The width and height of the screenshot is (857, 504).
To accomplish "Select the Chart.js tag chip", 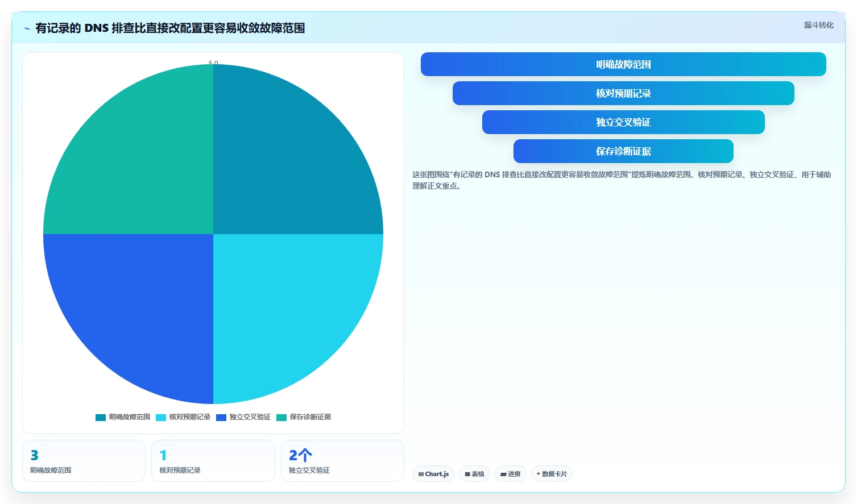I will (x=433, y=474).
